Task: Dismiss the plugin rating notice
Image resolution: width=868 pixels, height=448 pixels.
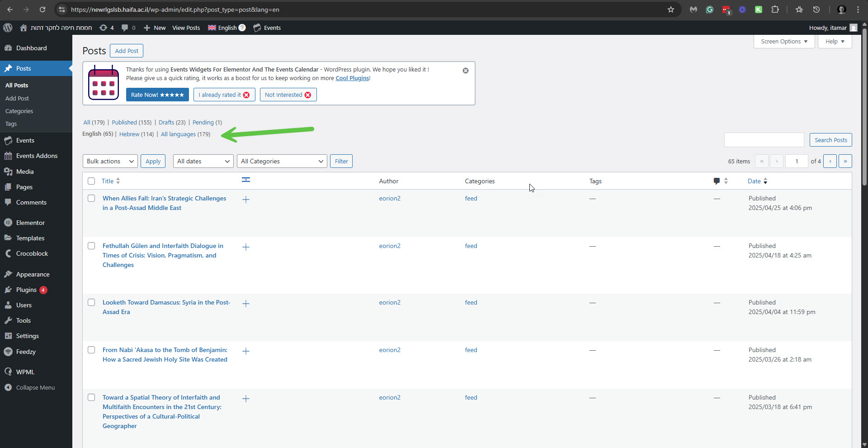Action: point(466,71)
